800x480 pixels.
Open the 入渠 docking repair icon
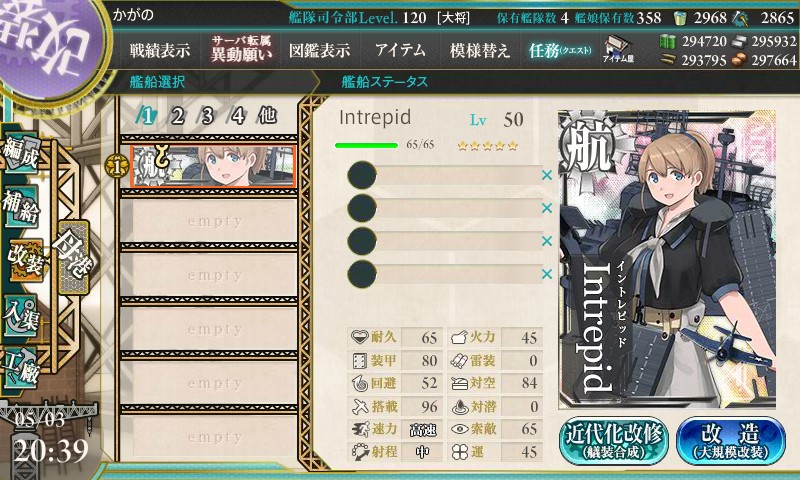pyautogui.click(x=21, y=315)
